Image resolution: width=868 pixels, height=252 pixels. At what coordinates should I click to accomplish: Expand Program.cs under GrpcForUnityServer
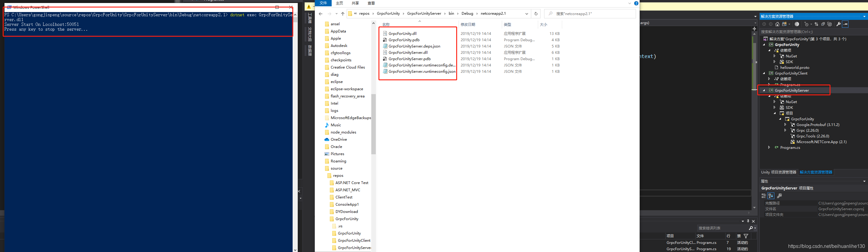coord(769,148)
